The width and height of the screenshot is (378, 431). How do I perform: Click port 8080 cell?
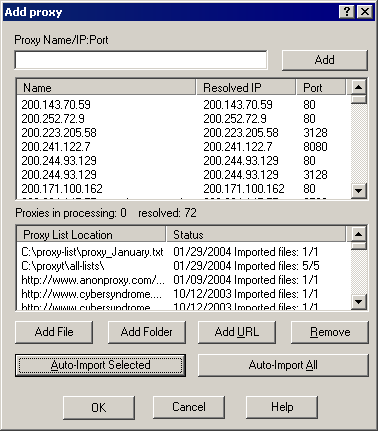coord(315,147)
